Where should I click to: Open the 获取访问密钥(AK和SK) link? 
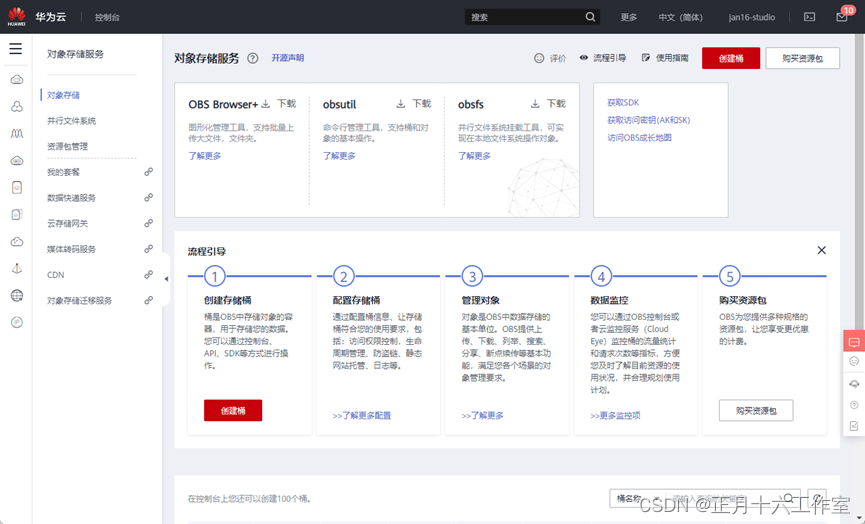point(649,120)
